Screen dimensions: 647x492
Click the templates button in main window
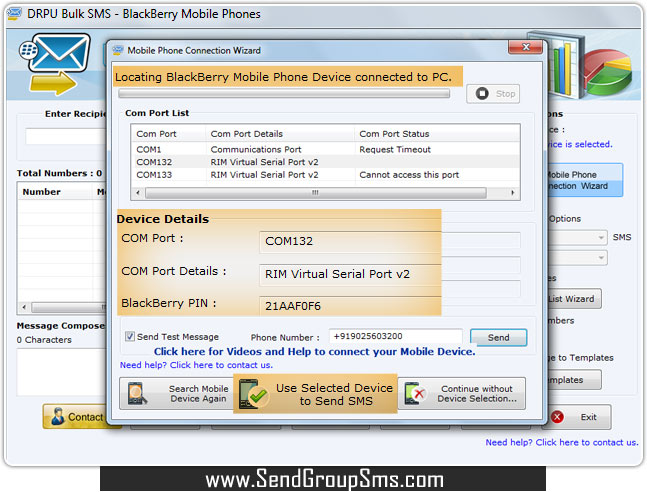tap(574, 380)
